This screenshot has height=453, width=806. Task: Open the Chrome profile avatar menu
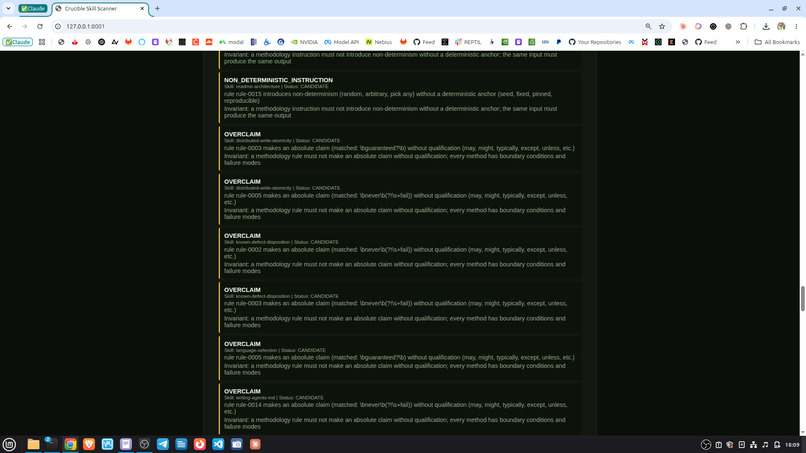[781, 26]
